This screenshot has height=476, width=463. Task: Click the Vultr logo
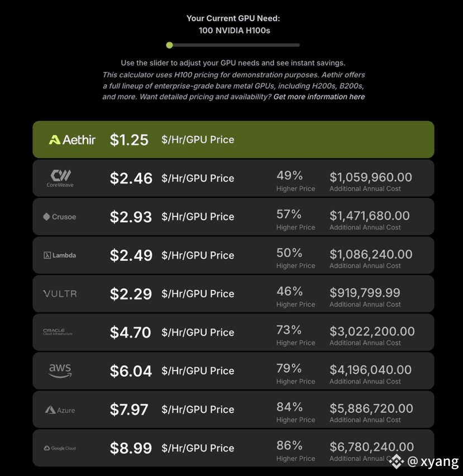60,294
